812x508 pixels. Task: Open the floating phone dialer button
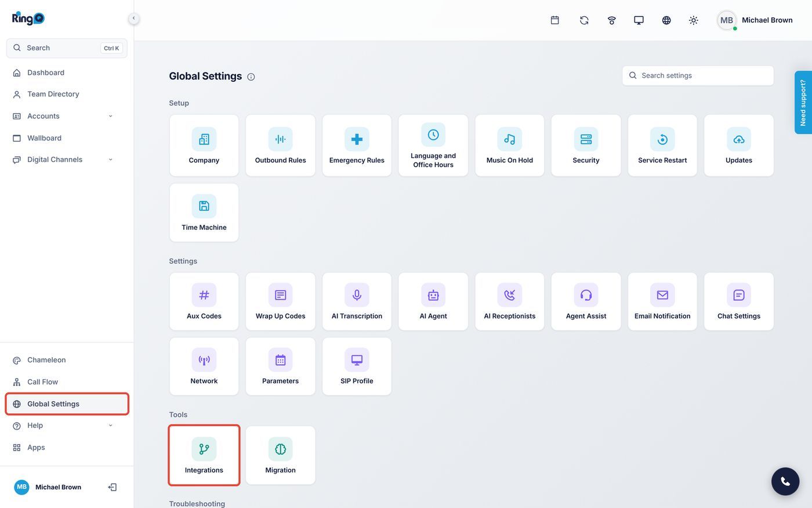pyautogui.click(x=785, y=481)
